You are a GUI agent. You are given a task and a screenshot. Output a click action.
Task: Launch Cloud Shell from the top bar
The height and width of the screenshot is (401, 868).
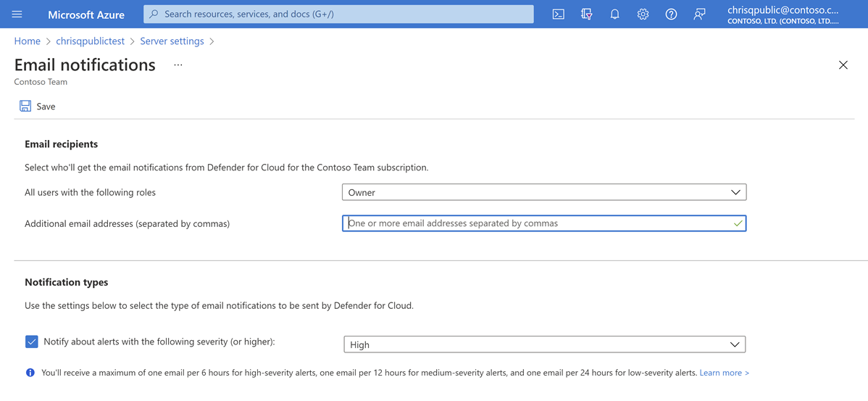coord(558,14)
